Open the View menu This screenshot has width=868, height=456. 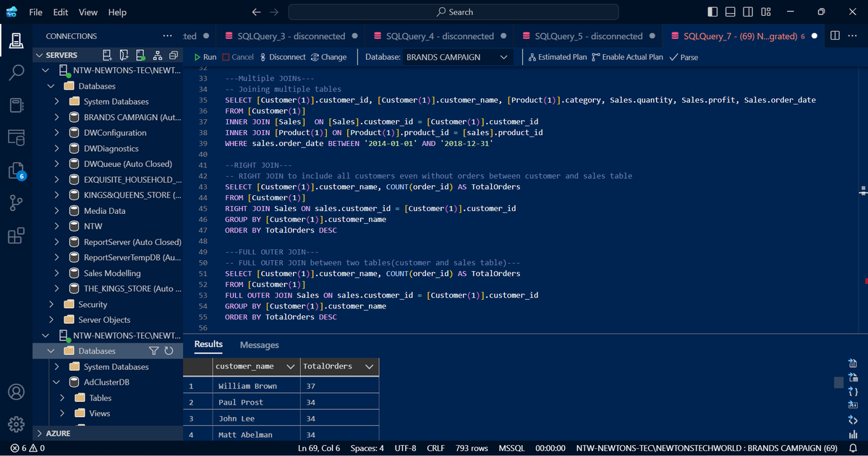tap(88, 12)
